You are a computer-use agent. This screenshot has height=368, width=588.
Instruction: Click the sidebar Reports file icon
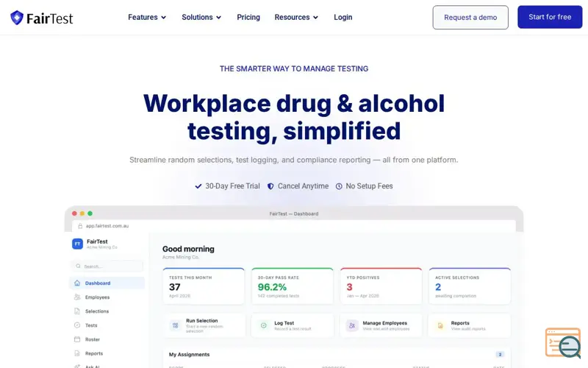point(77,353)
